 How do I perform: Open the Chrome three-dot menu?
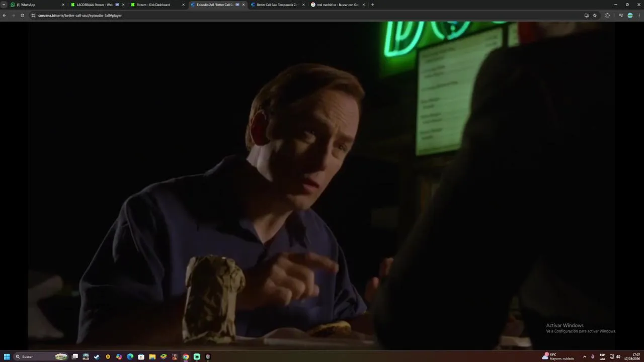(x=639, y=16)
